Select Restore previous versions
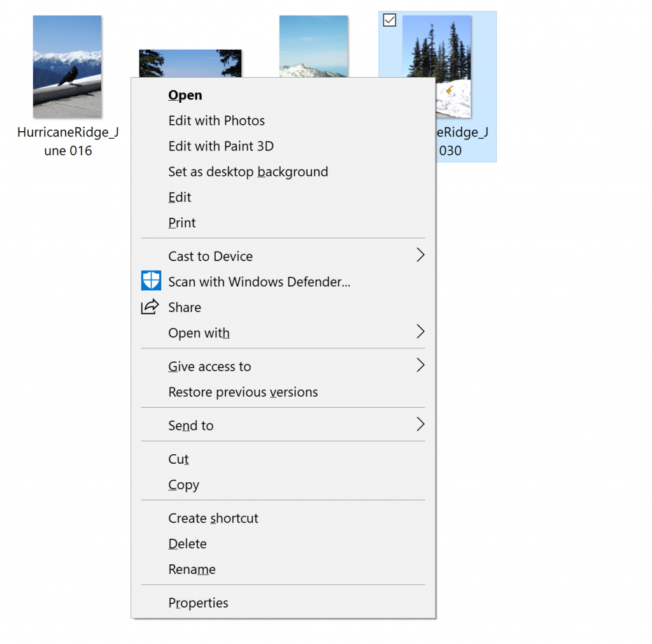The image size is (652, 644). coord(243,392)
